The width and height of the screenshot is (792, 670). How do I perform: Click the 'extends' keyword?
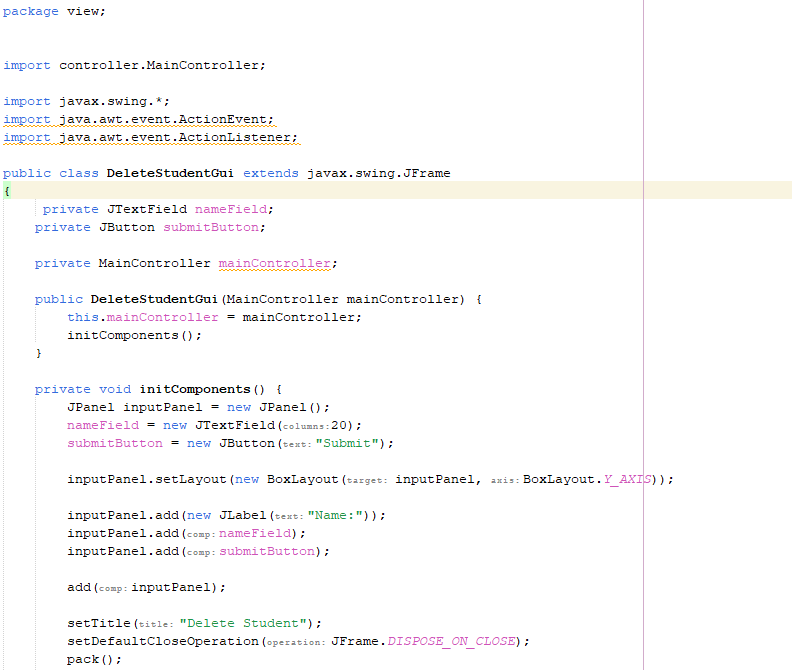[271, 173]
